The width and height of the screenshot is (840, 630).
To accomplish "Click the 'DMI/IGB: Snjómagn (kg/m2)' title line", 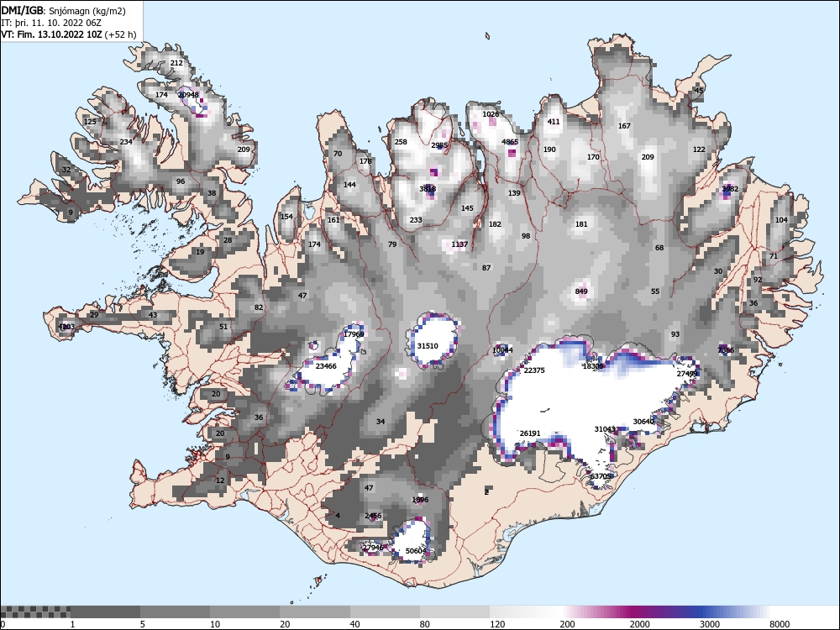I will (63, 11).
